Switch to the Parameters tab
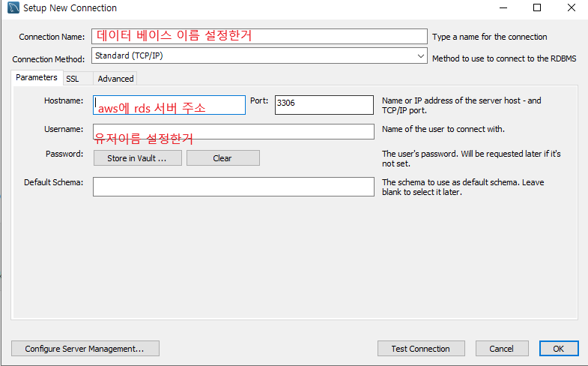The image size is (588, 366). [x=37, y=78]
